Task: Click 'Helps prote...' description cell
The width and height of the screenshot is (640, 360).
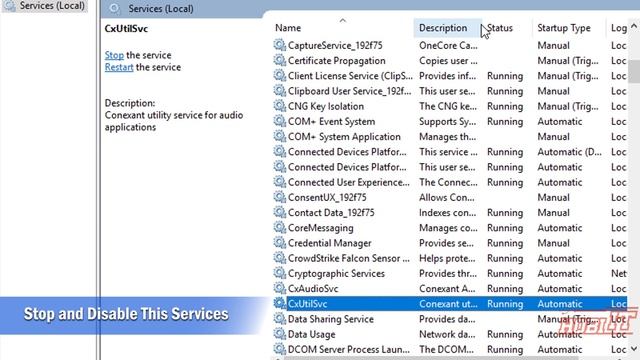Action: [447, 258]
